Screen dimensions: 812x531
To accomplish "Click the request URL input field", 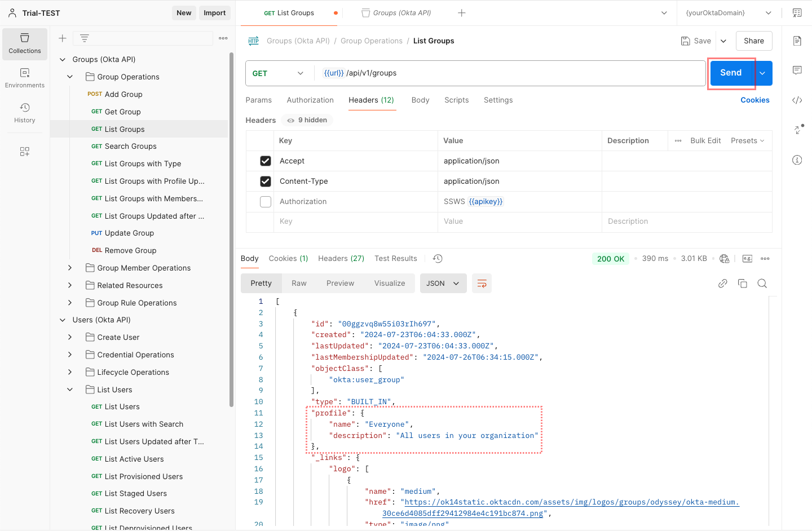I will pyautogui.click(x=507, y=73).
